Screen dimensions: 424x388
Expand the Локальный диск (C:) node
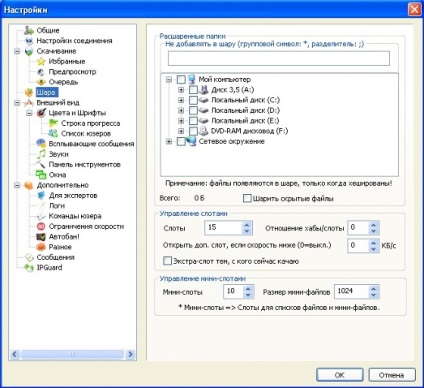pos(181,100)
